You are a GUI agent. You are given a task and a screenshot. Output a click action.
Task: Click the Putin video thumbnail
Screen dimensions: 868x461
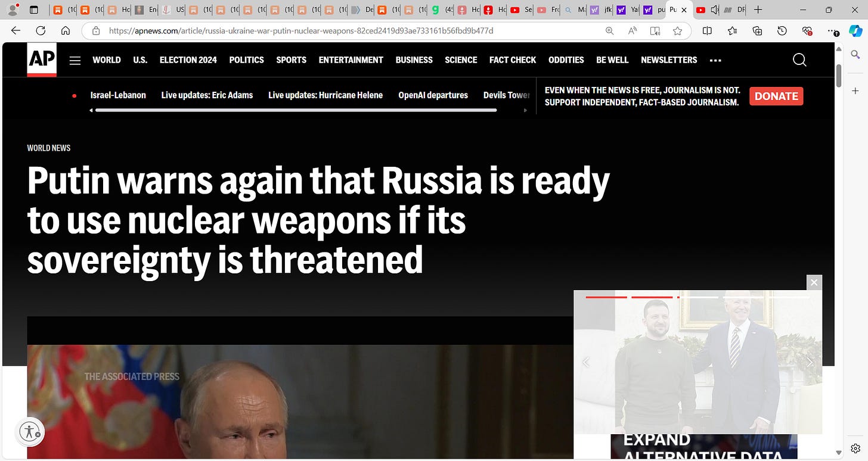pos(300,402)
